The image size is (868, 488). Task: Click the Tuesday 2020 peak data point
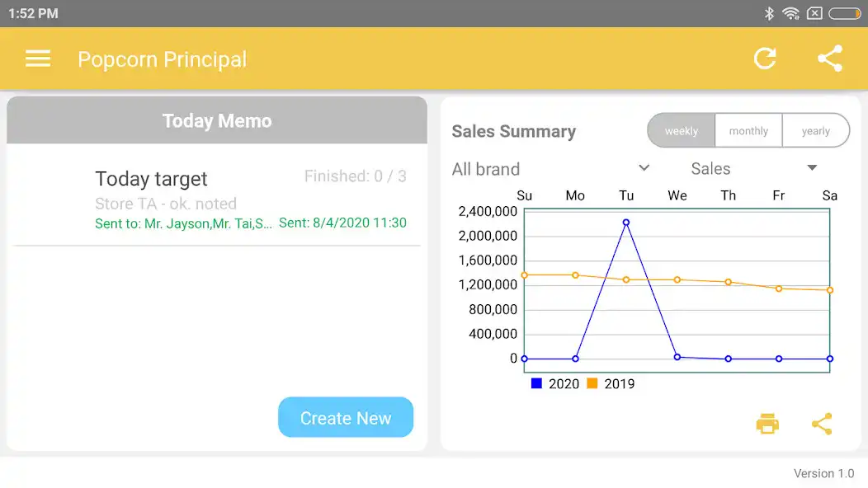(x=626, y=223)
